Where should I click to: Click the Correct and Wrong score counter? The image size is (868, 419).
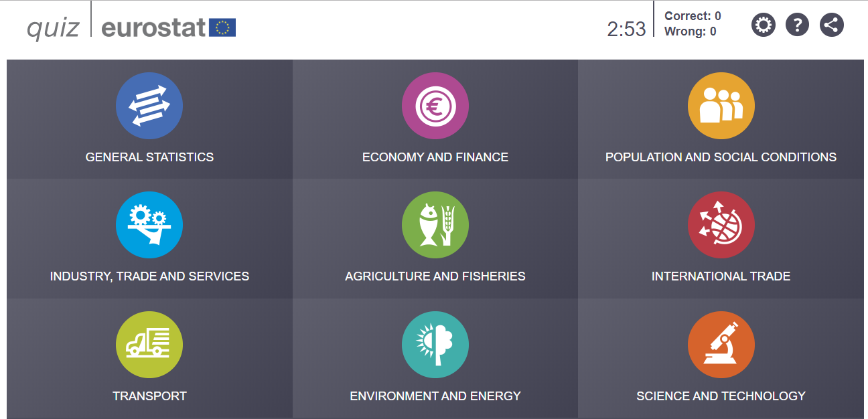[693, 23]
